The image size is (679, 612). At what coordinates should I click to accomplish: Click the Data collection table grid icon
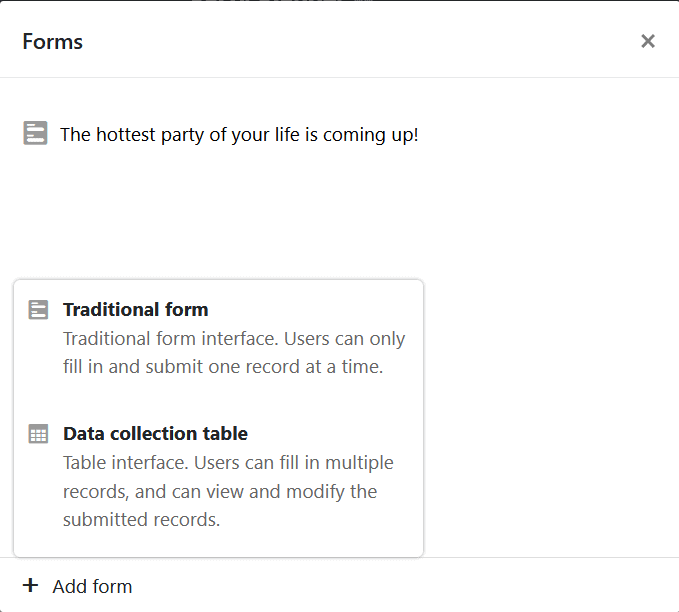pyautogui.click(x=38, y=434)
